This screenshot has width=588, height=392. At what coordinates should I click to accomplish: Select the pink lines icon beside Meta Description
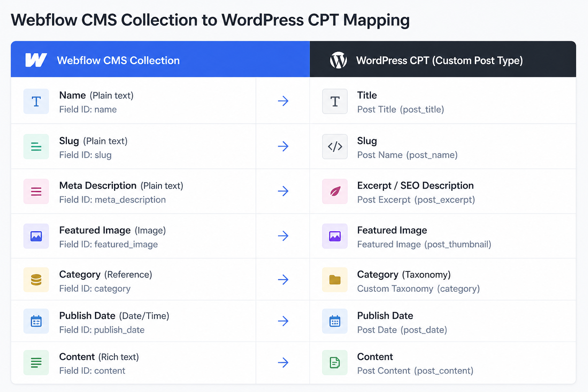pyautogui.click(x=36, y=191)
